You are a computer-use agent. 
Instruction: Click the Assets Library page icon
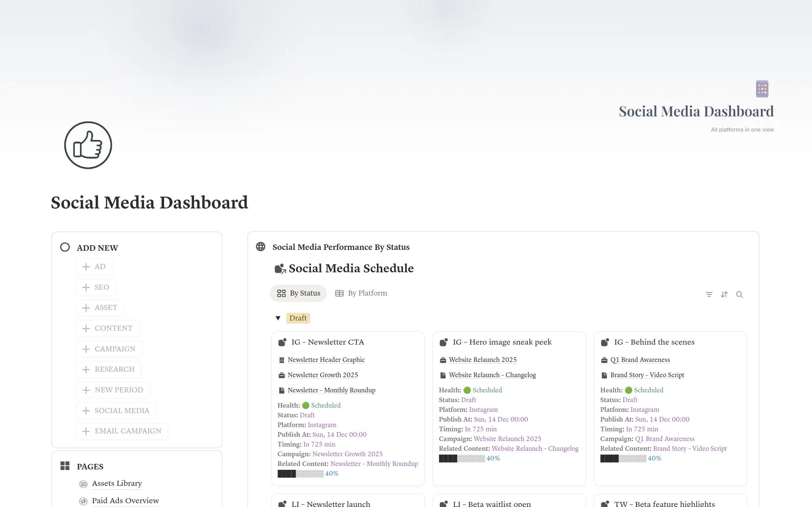pos(83,484)
